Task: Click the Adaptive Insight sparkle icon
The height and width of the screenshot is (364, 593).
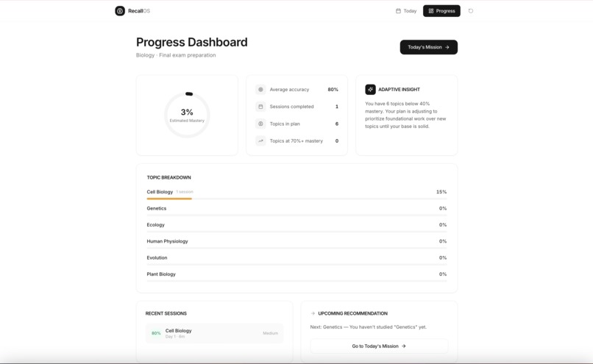Action: click(x=370, y=90)
